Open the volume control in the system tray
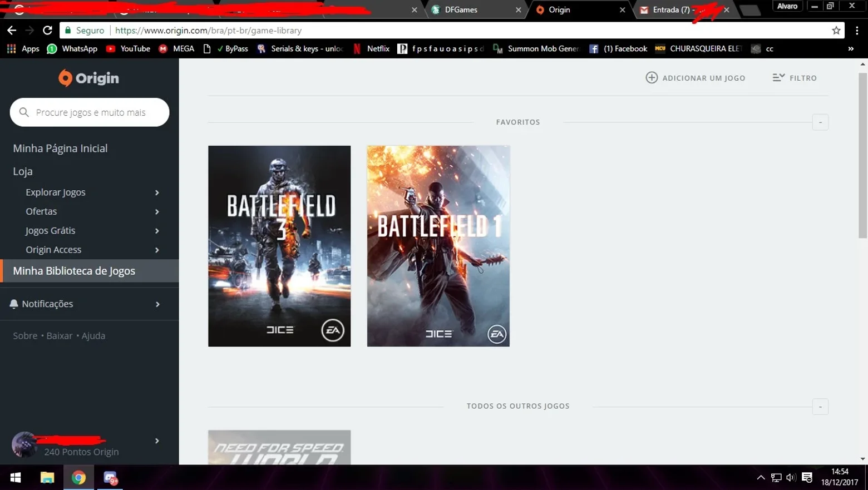Screen dimensions: 868x490 (x=791, y=478)
